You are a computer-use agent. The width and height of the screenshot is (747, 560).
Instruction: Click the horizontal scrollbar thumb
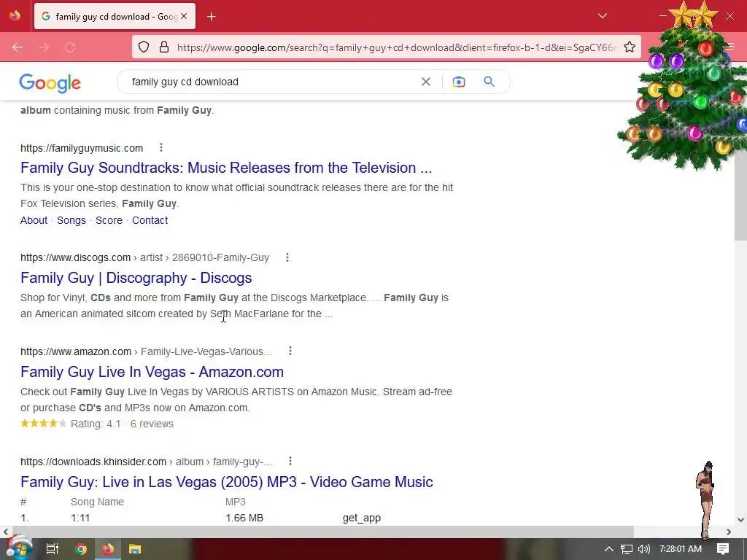click(x=322, y=532)
